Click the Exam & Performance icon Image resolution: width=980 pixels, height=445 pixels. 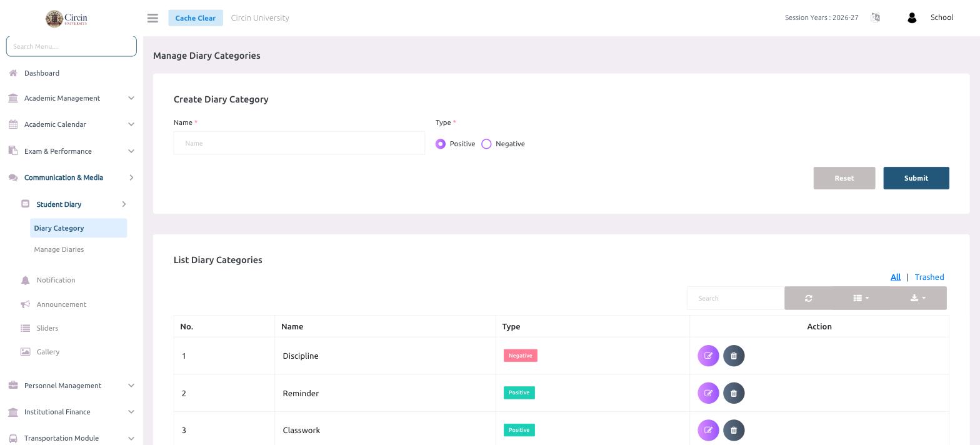click(x=13, y=151)
